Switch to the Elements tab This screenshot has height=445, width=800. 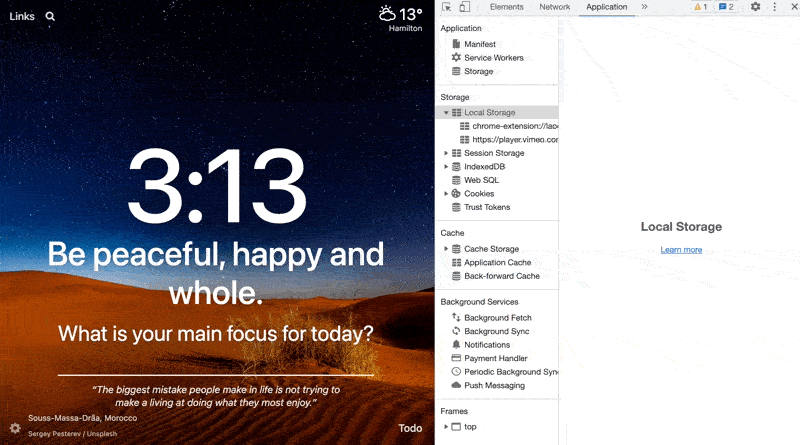507,7
